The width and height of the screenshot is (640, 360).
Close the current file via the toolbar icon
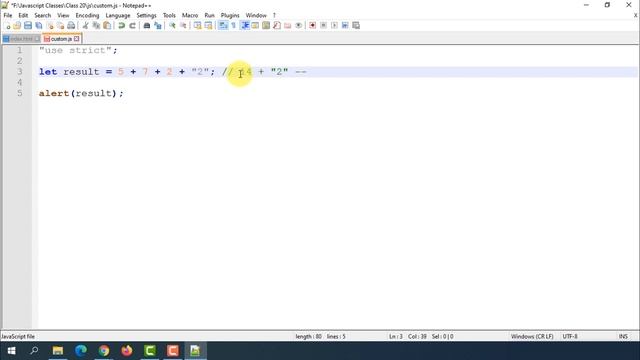coord(49,26)
